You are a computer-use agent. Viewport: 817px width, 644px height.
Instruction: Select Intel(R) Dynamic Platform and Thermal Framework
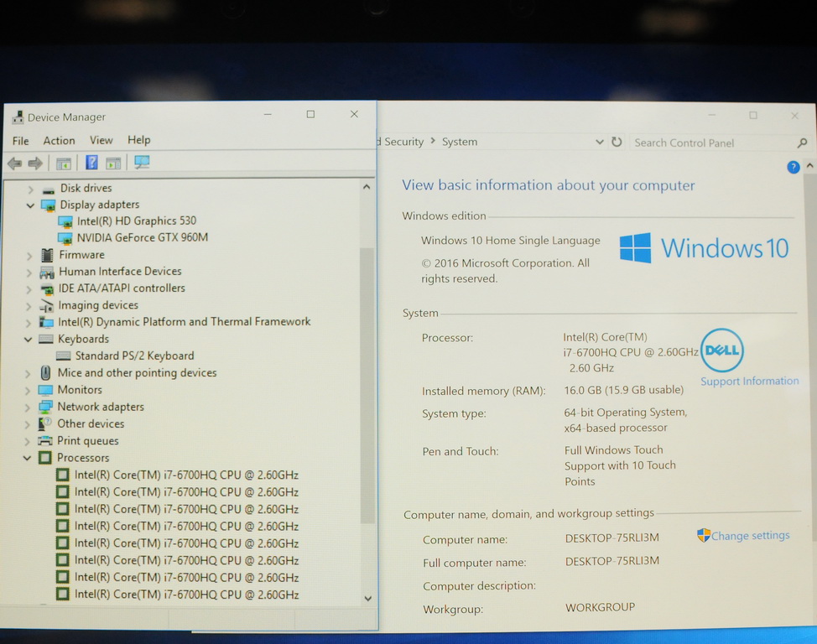pyautogui.click(x=184, y=322)
